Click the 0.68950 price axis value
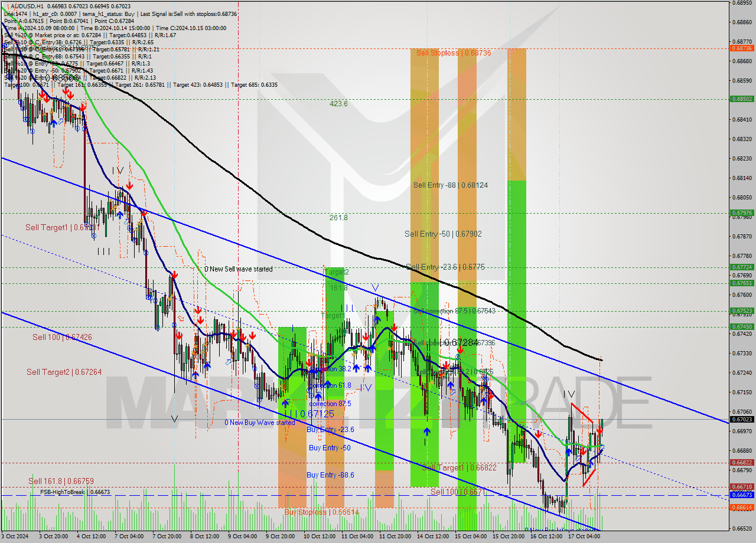This screenshot has width=756, height=543. pos(741,2)
